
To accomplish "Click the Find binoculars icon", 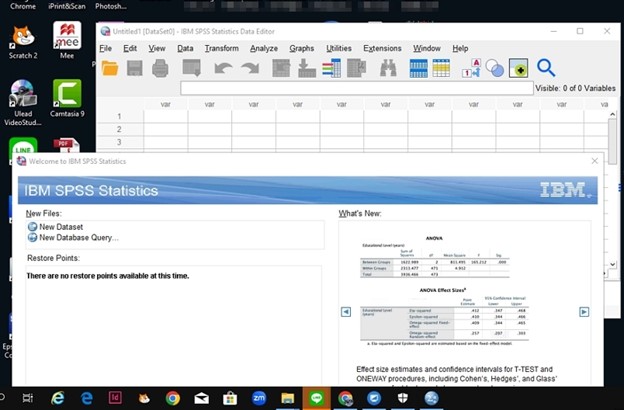I will pyautogui.click(x=388, y=68).
